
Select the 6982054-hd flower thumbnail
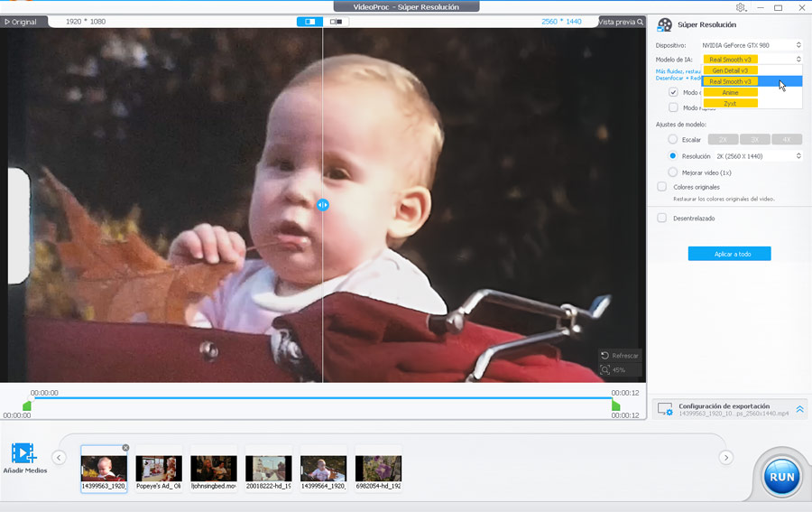pos(379,469)
